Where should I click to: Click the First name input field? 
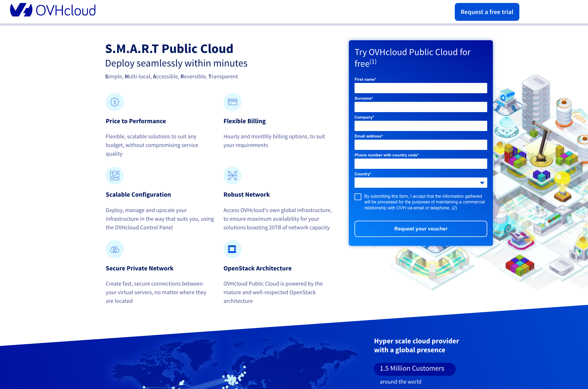(421, 88)
